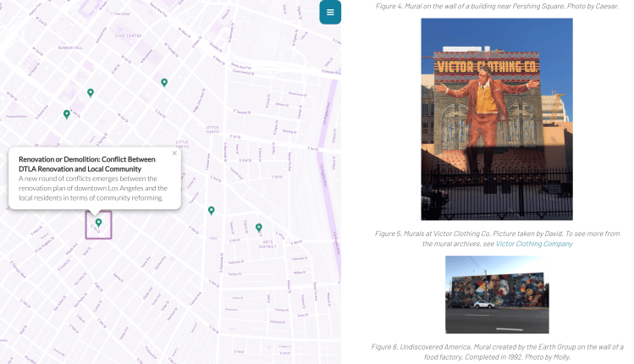Click the map pin nearest Civic Center
Viewport: 634px width, 364px height.
click(x=164, y=82)
